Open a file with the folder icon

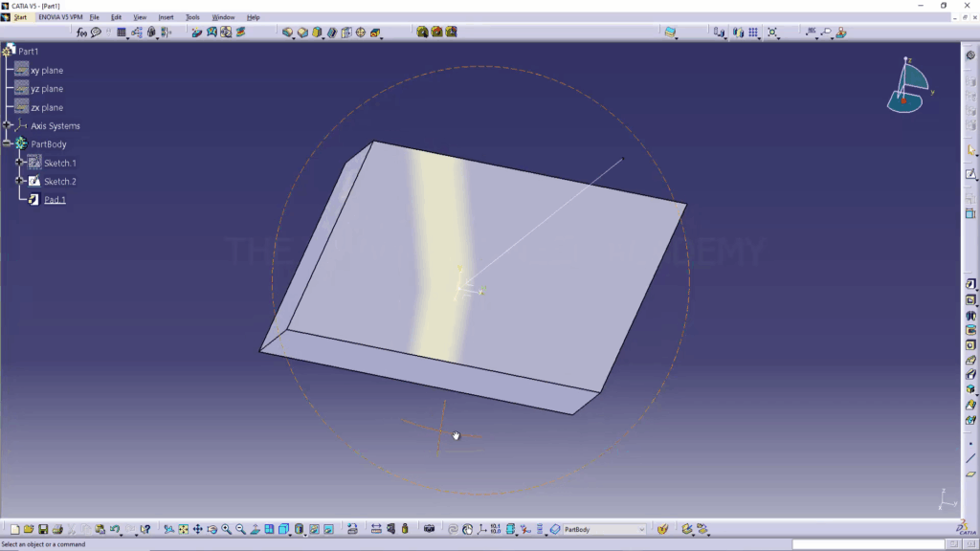(x=29, y=529)
